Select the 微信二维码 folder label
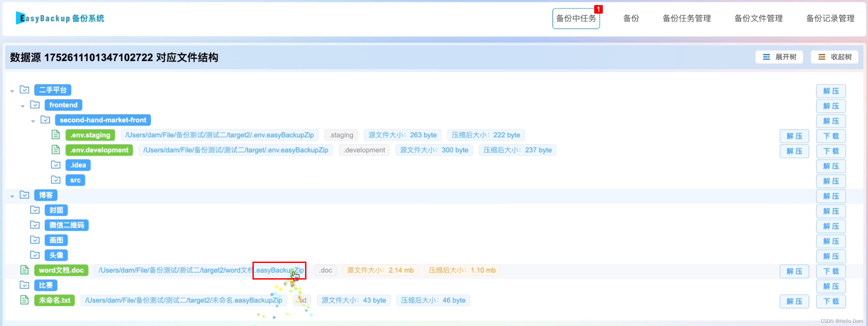Image resolution: width=868 pixels, height=326 pixels. click(67, 225)
